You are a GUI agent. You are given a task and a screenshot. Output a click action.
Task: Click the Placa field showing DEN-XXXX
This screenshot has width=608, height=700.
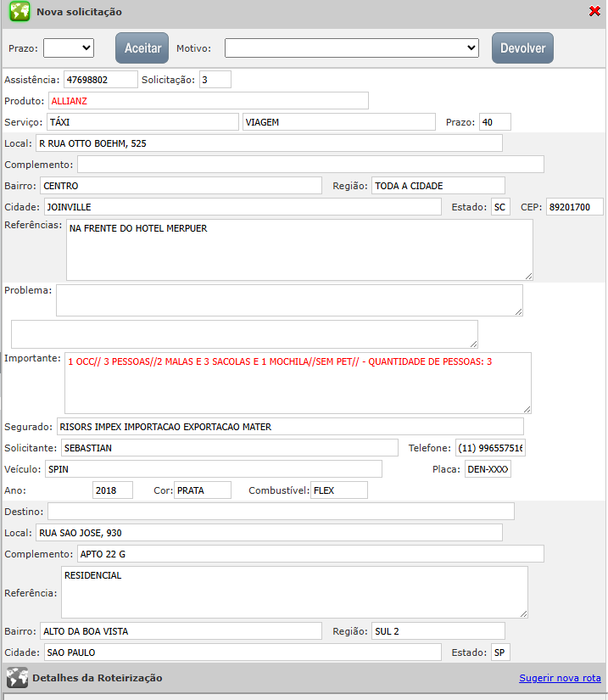point(488,469)
